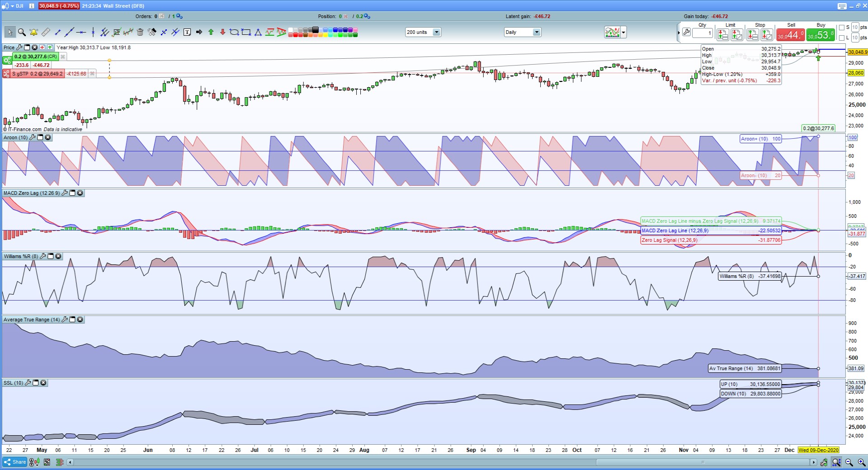The height and width of the screenshot is (470, 868).
Task: Pick the ruler measurement tool
Action: point(46,32)
